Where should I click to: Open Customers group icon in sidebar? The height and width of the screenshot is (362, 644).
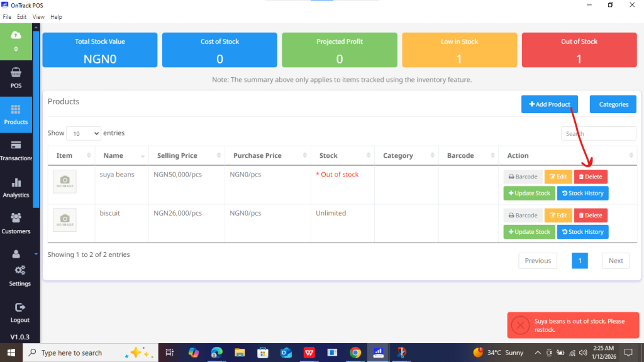click(x=16, y=217)
